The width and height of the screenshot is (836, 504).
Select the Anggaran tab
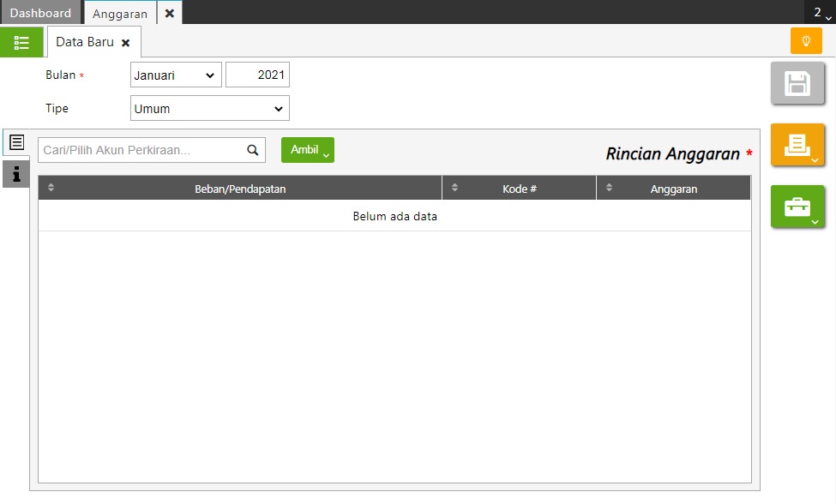(119, 14)
